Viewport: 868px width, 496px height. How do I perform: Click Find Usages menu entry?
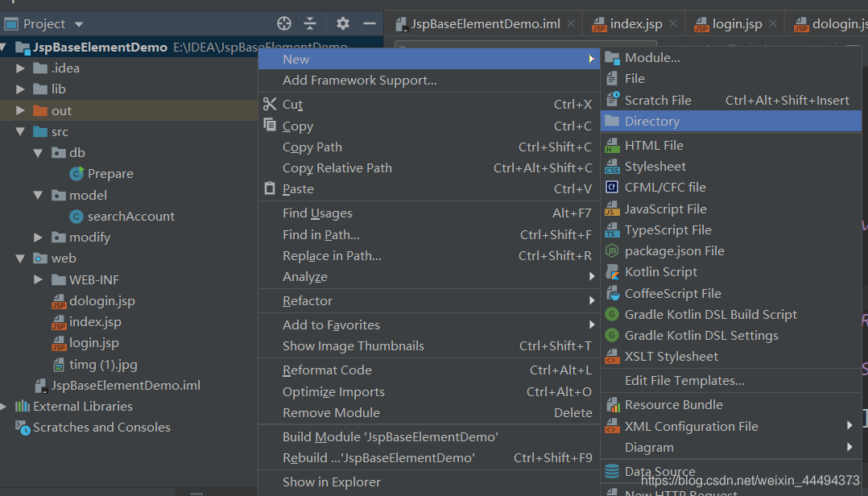tap(429, 213)
